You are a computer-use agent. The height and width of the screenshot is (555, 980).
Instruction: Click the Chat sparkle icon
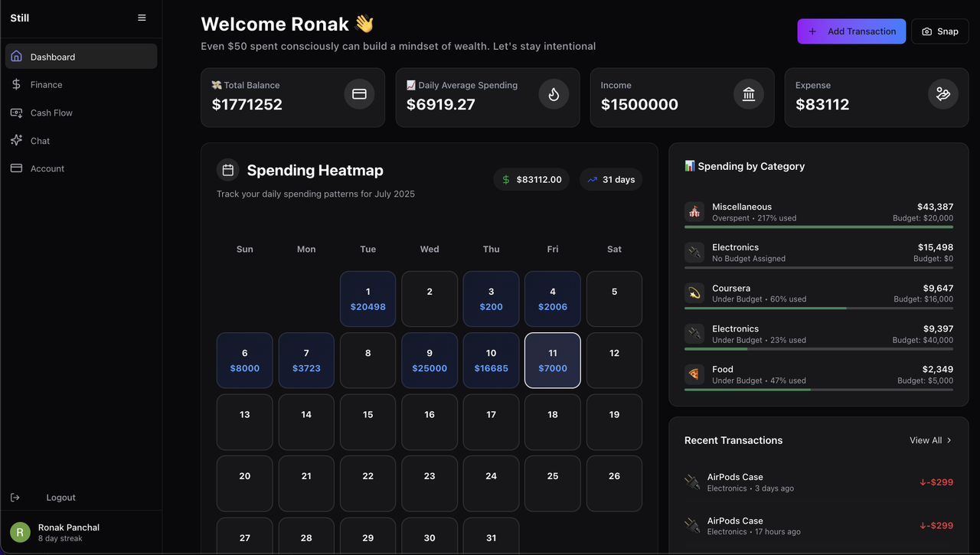pos(16,140)
